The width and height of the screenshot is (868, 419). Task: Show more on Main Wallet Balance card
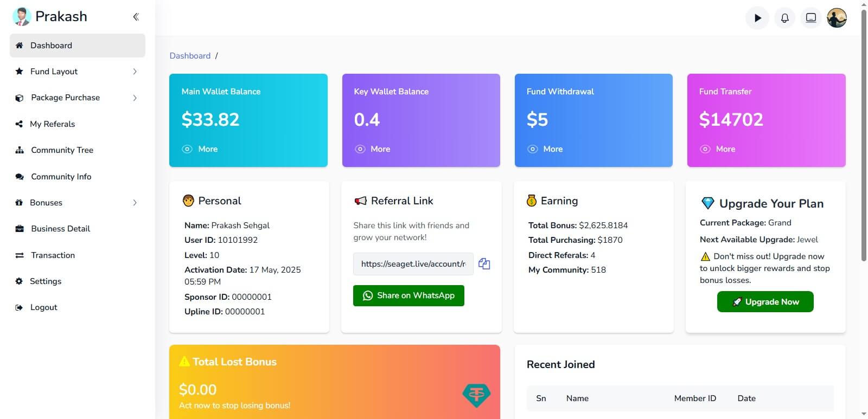pos(200,149)
